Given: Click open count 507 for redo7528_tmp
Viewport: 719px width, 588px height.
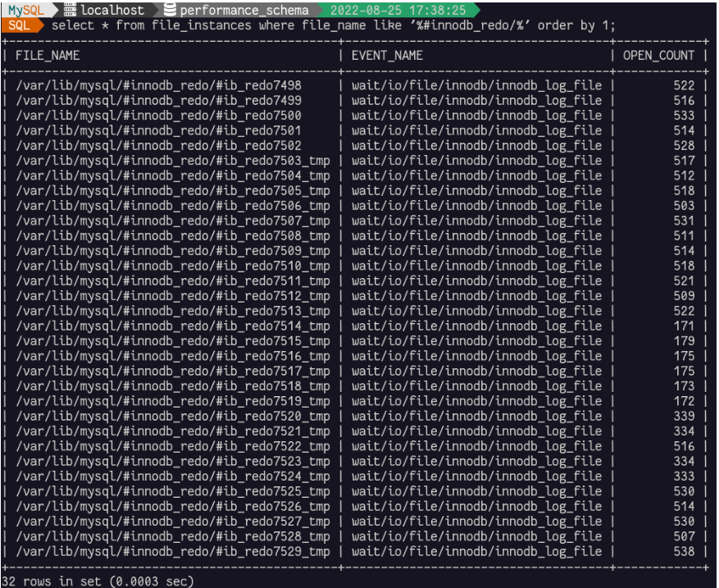Looking at the screenshot, I should coord(684,536).
